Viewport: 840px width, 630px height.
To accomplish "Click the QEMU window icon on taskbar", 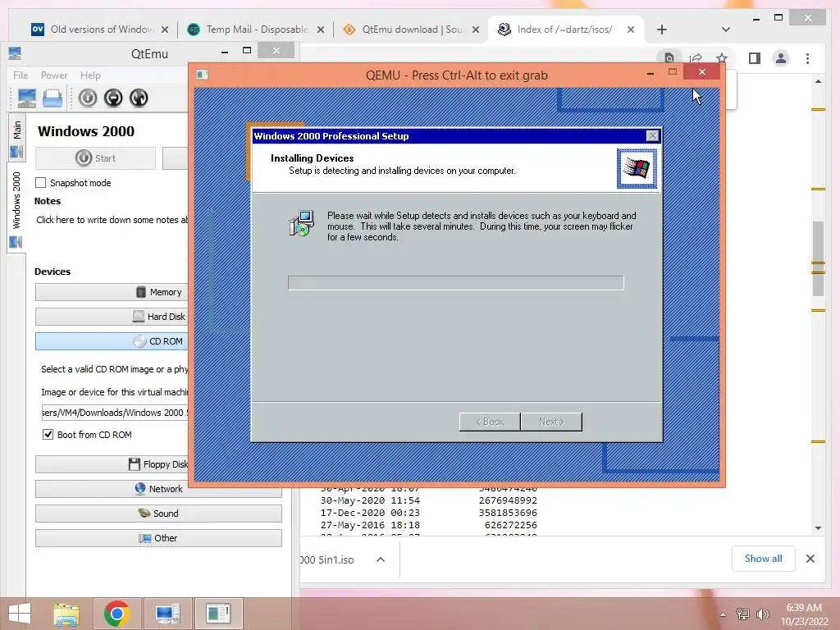I will coord(218,614).
